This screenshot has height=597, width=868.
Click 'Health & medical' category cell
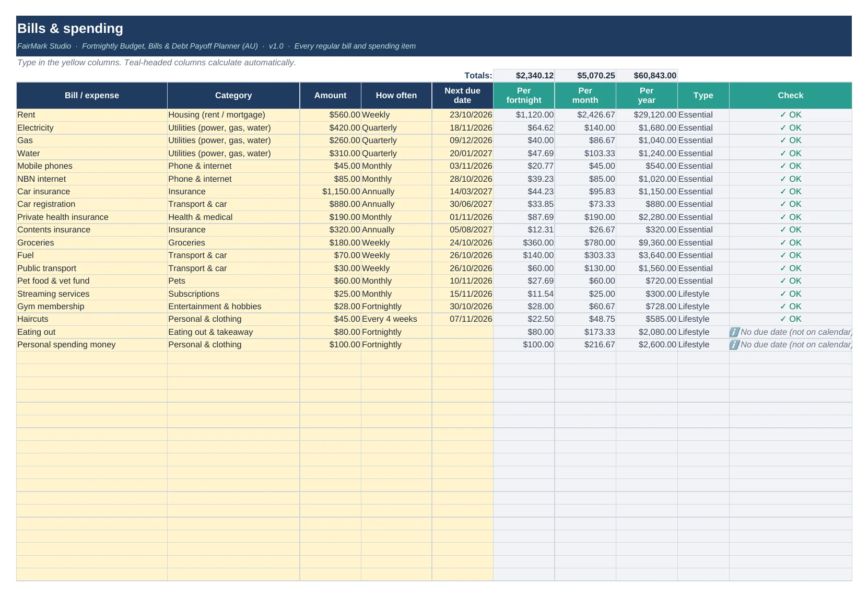233,217
